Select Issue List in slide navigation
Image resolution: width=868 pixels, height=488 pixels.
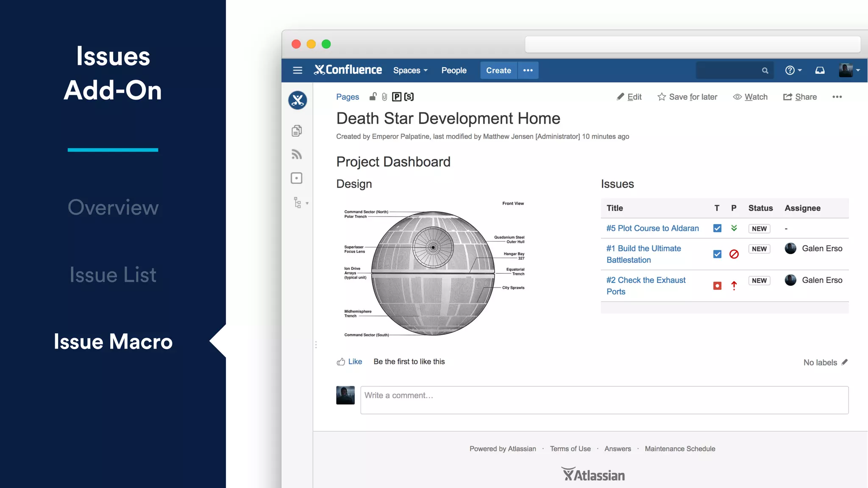tap(113, 275)
